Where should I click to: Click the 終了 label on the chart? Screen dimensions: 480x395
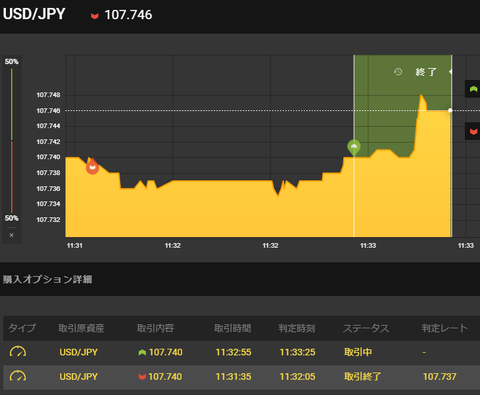[426, 72]
